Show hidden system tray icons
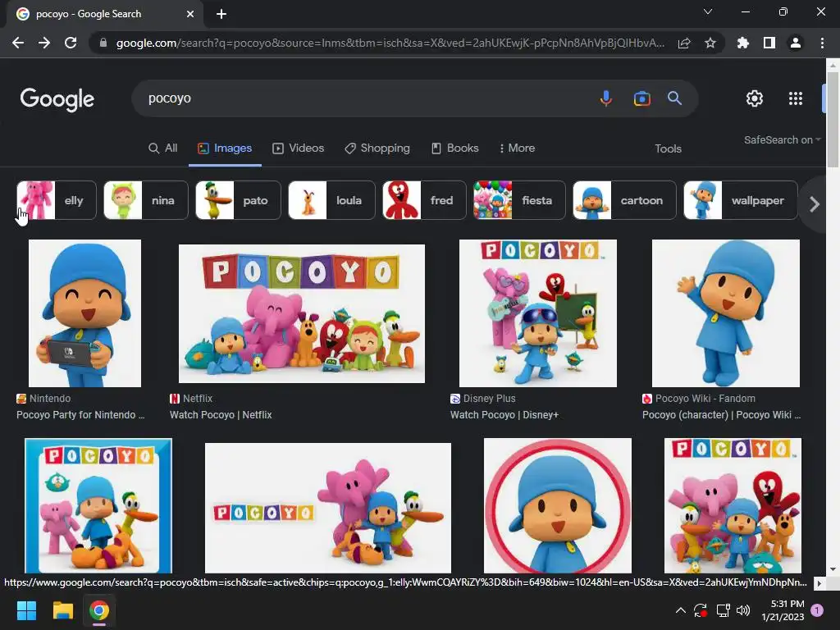840x630 pixels. pyautogui.click(x=680, y=610)
